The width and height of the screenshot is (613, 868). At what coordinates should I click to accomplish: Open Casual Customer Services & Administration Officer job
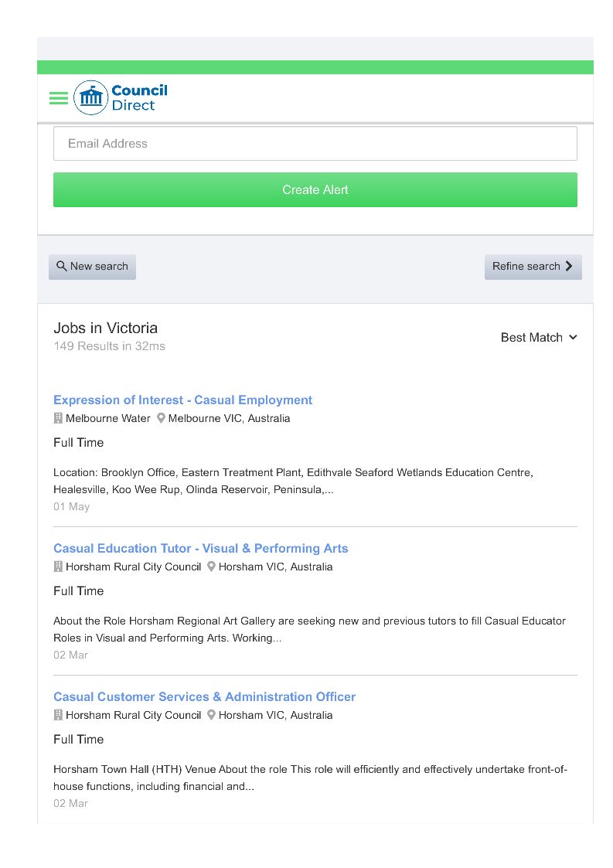pos(204,696)
